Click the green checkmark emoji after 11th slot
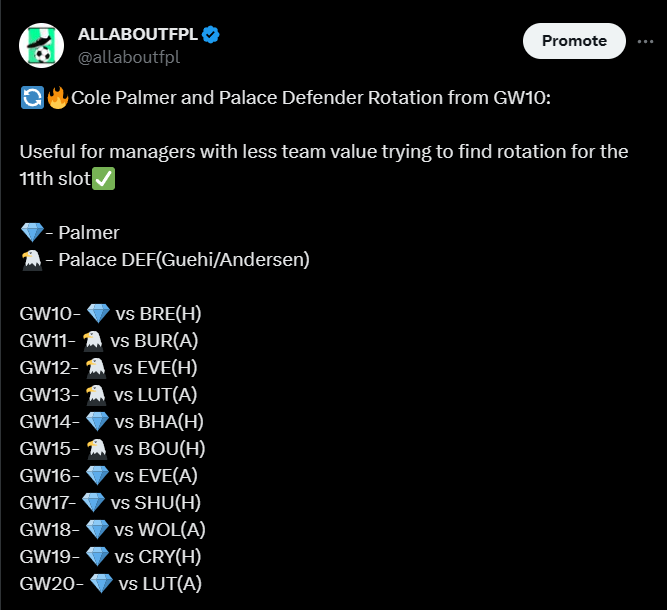 click(103, 180)
